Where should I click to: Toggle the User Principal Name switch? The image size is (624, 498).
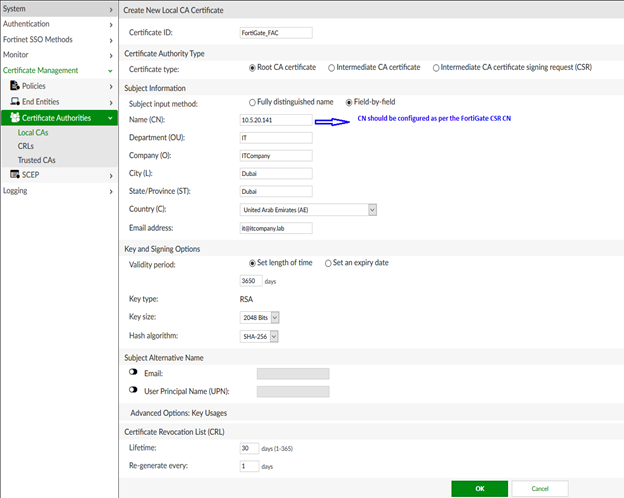coord(133,390)
